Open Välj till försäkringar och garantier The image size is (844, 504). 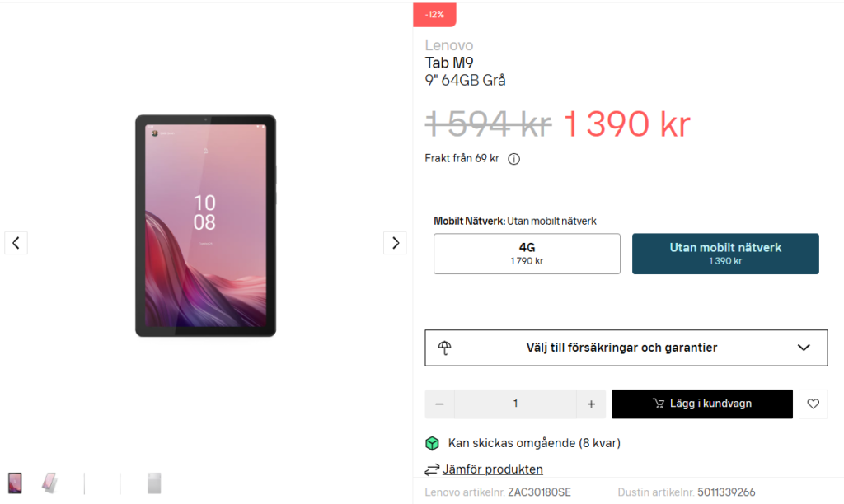621,348
